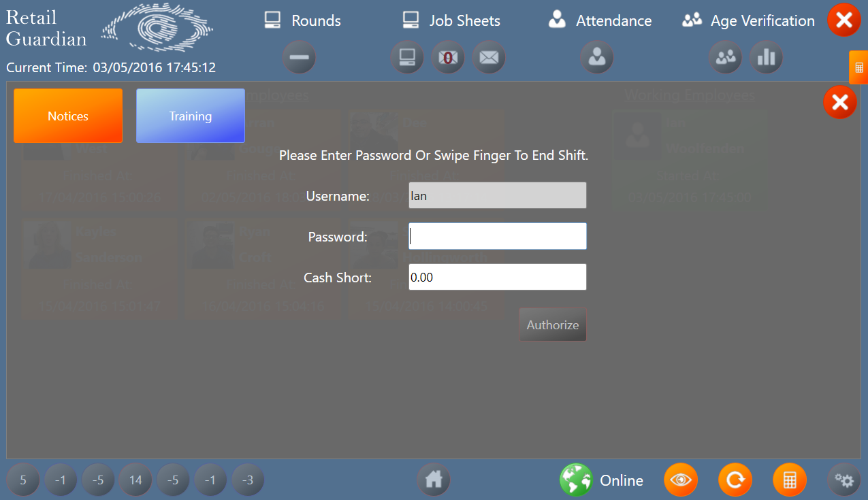
Task: Expand the orange calculator side tab
Action: (x=858, y=68)
